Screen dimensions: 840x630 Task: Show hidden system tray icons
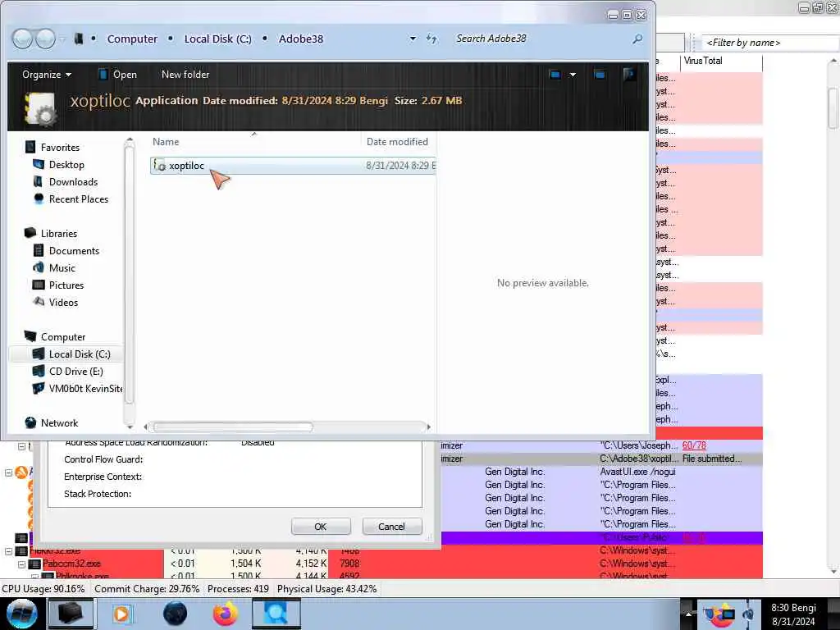click(x=688, y=614)
